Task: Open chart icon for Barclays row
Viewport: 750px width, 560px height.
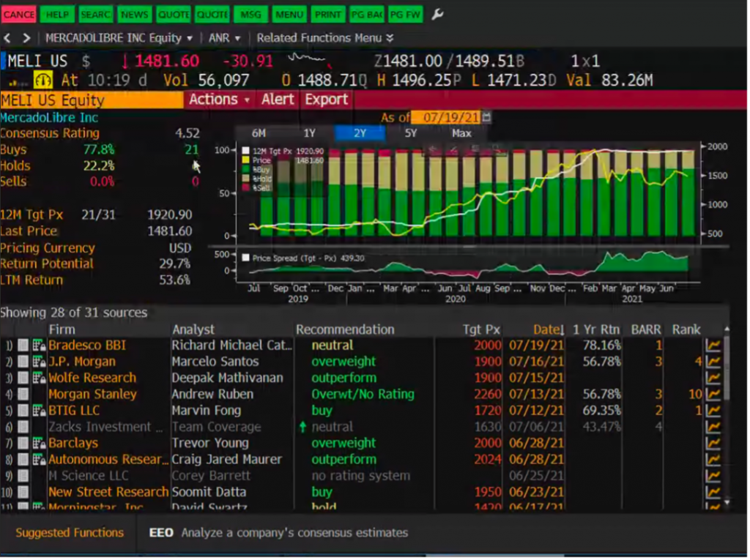Action: pyautogui.click(x=715, y=444)
